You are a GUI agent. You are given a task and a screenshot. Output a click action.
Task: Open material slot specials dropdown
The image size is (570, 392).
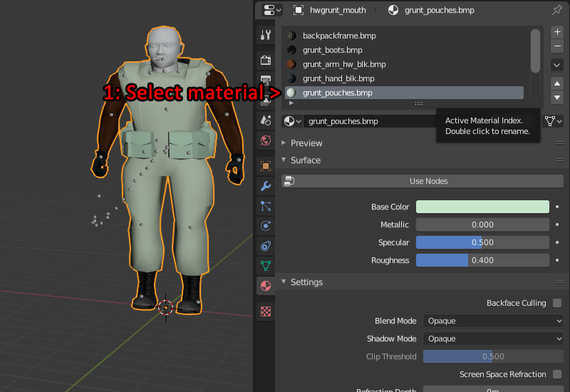pyautogui.click(x=557, y=66)
